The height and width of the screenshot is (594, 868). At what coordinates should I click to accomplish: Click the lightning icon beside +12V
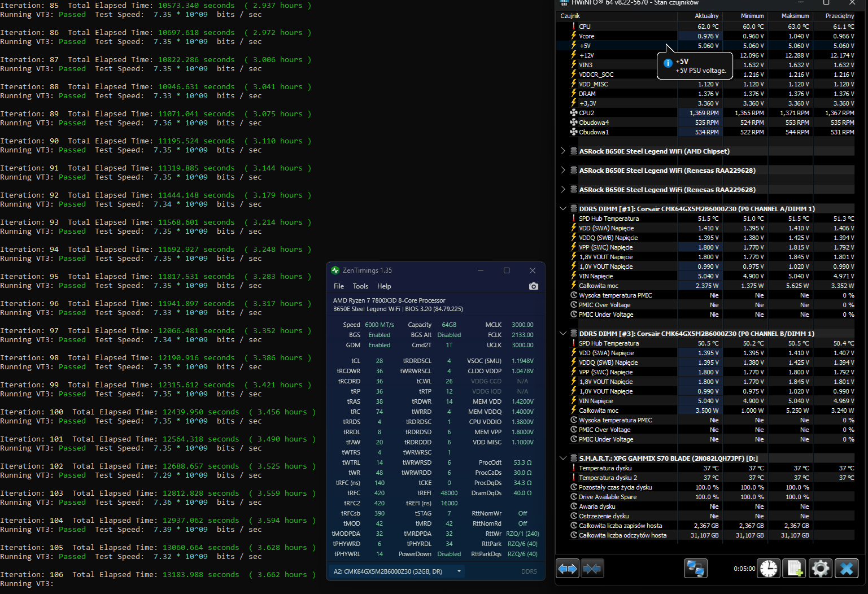point(574,55)
